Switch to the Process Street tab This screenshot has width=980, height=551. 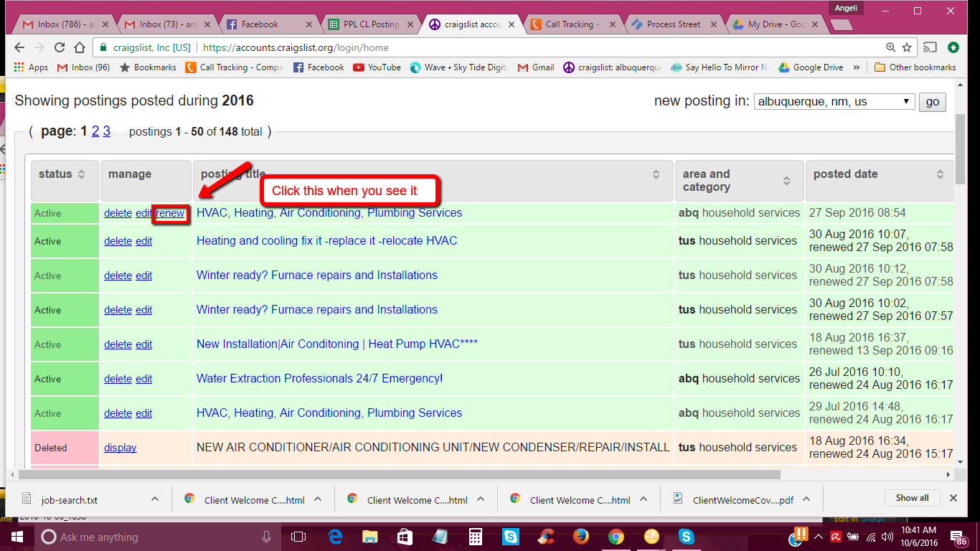[673, 24]
